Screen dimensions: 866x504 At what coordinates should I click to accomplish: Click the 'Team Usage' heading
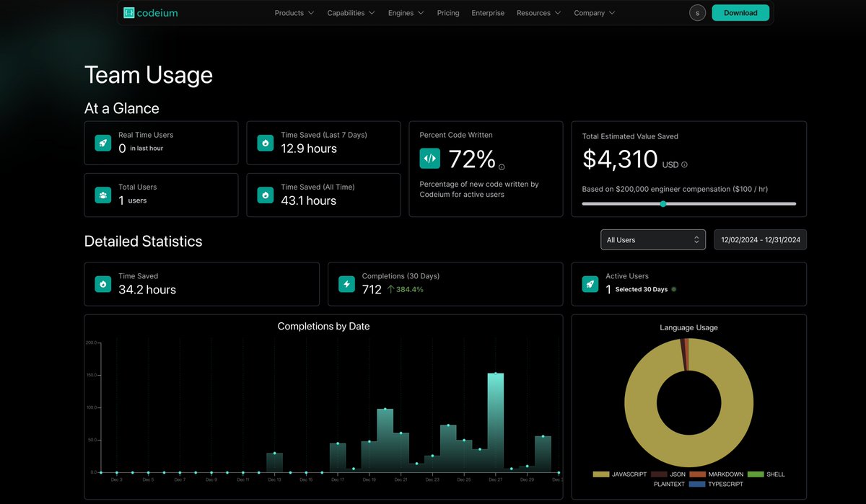click(x=149, y=75)
